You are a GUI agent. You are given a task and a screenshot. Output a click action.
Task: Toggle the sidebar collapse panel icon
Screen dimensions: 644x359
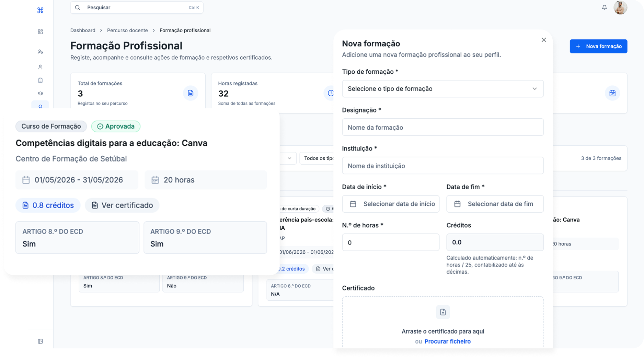tap(40, 341)
